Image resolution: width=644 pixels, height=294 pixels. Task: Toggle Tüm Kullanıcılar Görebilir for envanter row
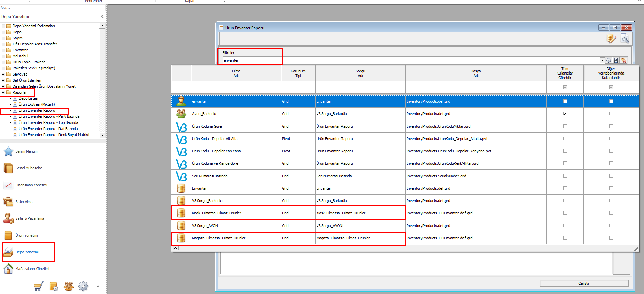tap(565, 101)
